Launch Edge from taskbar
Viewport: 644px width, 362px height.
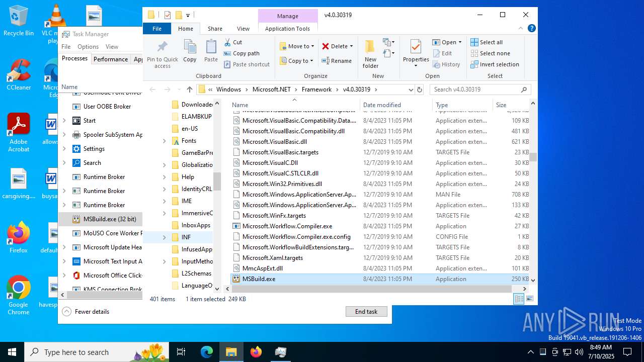tap(207, 352)
